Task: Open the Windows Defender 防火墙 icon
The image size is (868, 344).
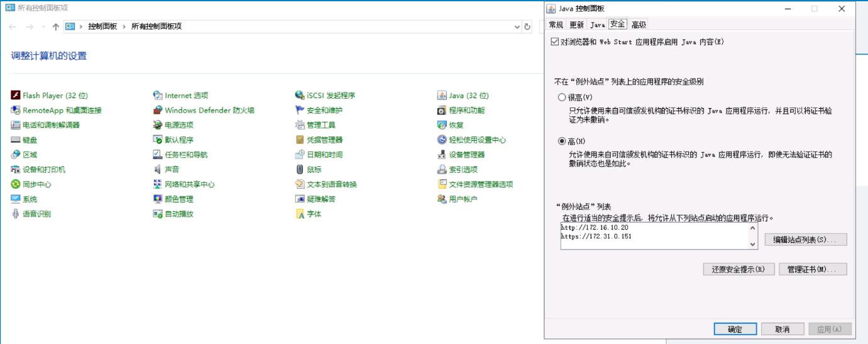Action: [158, 110]
